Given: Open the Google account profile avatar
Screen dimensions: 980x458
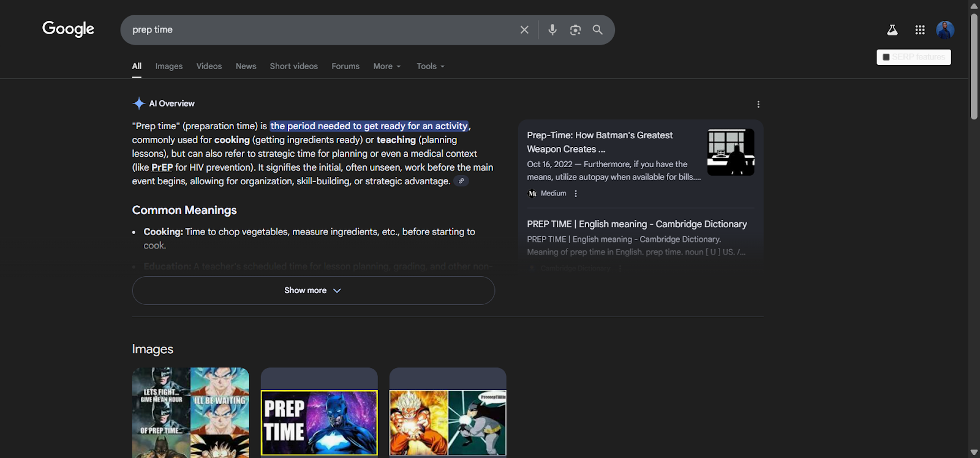Looking at the screenshot, I should [x=945, y=29].
